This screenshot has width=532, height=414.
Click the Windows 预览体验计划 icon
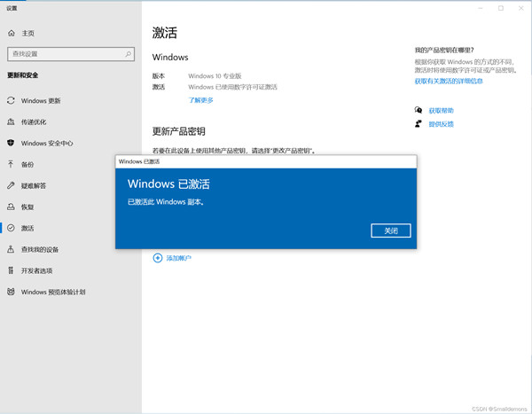pyautogui.click(x=11, y=292)
